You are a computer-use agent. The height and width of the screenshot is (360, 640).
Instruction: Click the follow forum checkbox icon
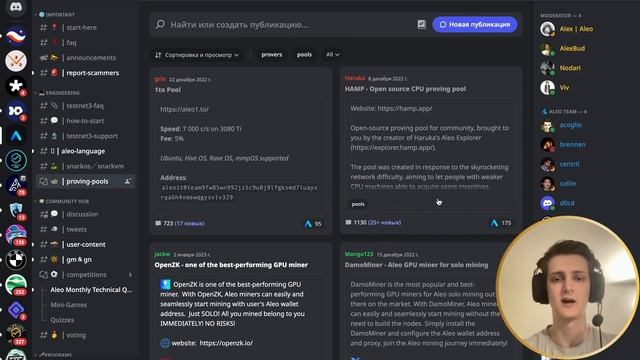coord(422,24)
